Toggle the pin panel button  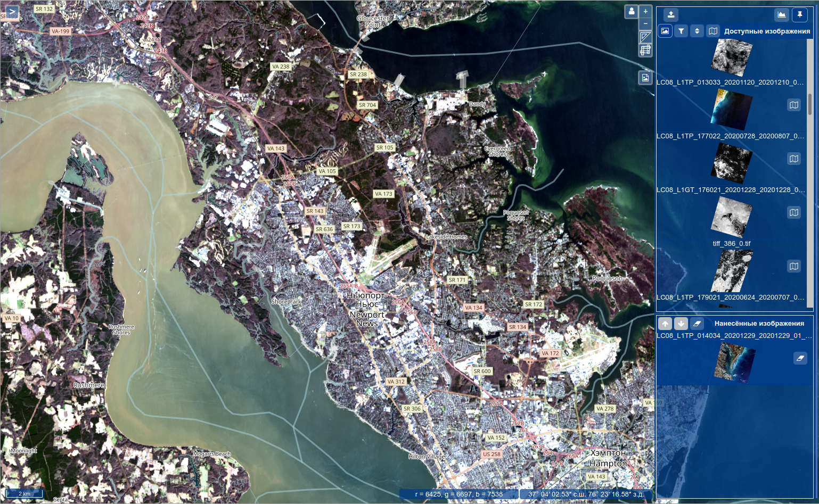coord(800,15)
